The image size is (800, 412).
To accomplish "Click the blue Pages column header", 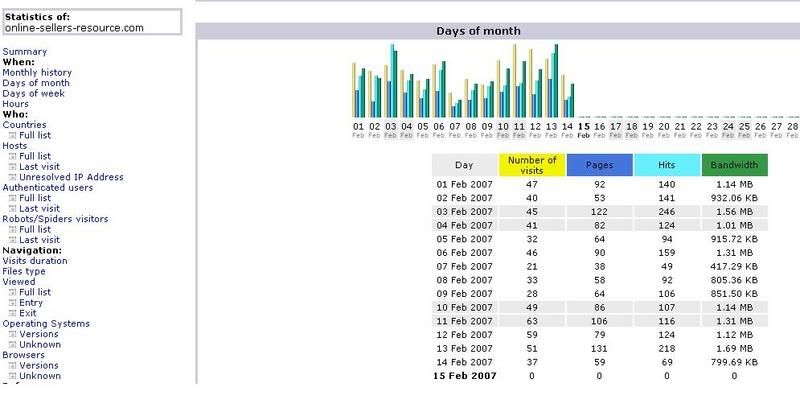I will pos(599,165).
